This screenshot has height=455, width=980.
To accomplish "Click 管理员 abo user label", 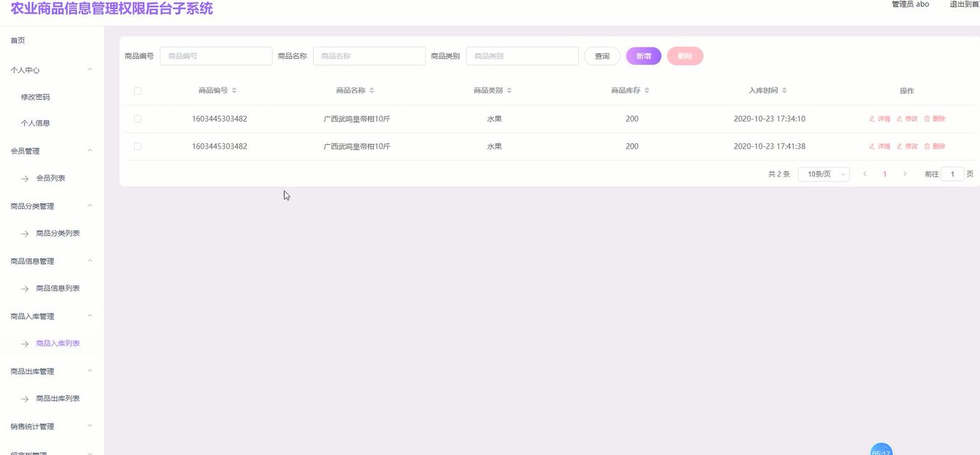I will [x=910, y=4].
